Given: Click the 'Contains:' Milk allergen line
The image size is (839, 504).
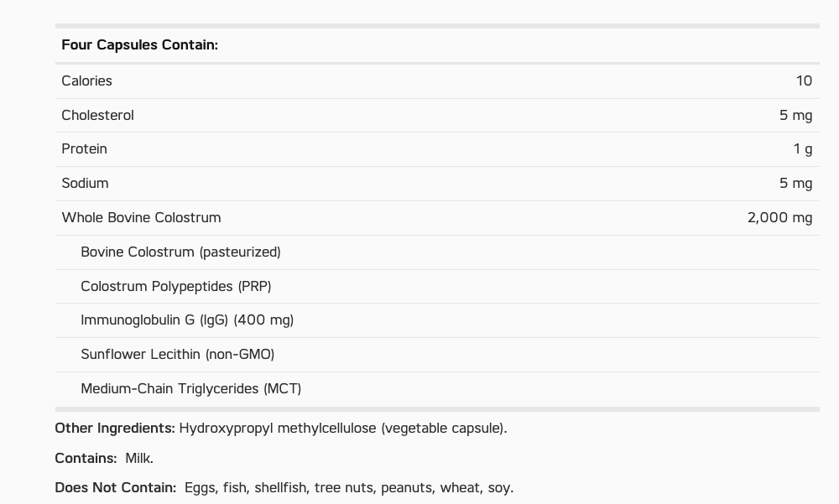Looking at the screenshot, I should (x=104, y=459).
